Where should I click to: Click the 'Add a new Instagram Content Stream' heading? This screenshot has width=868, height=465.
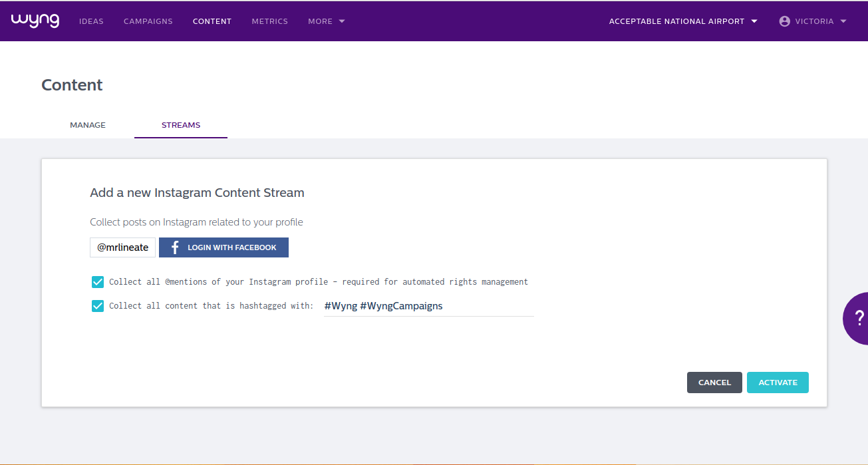click(x=197, y=193)
